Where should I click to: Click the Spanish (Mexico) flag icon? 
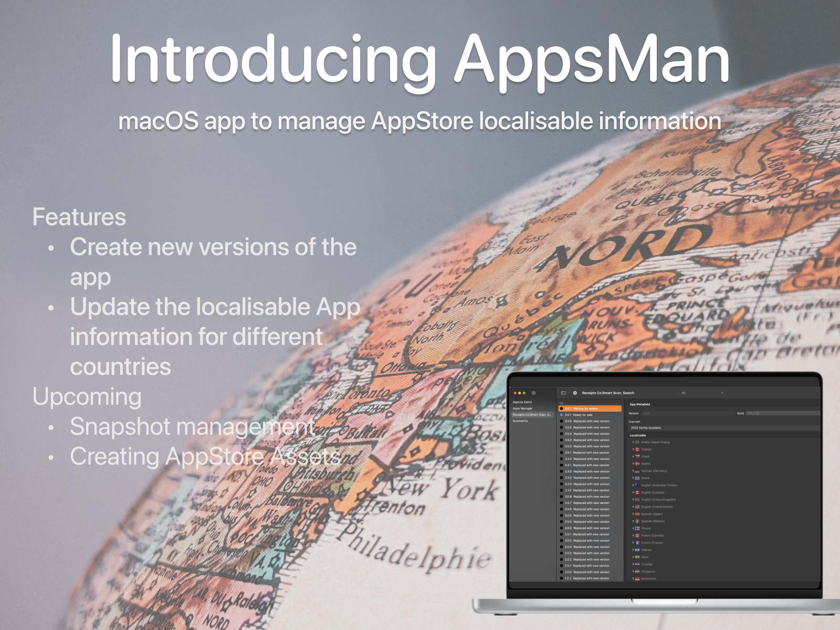[637, 521]
